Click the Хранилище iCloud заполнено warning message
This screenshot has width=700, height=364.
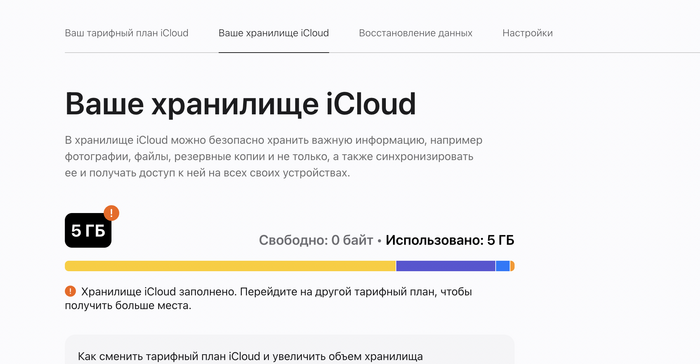(x=268, y=298)
